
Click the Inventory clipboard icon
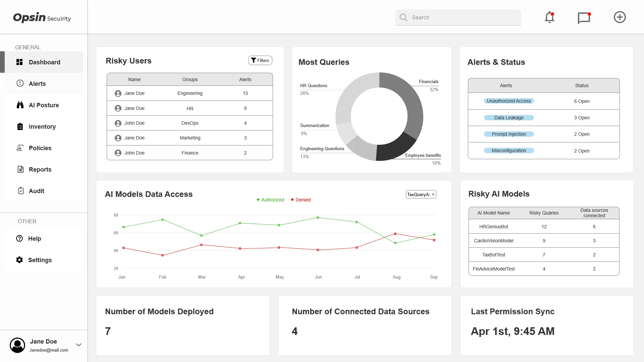[x=20, y=126]
